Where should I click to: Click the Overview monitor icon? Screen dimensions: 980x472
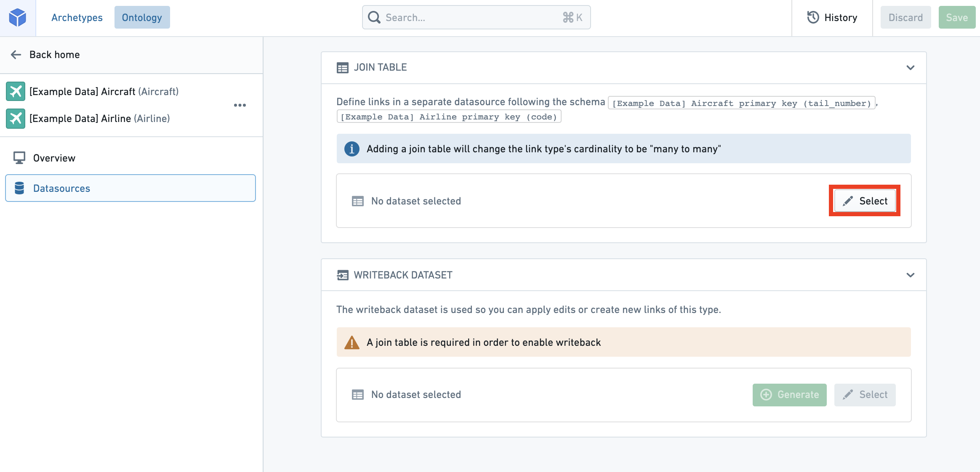pyautogui.click(x=19, y=158)
